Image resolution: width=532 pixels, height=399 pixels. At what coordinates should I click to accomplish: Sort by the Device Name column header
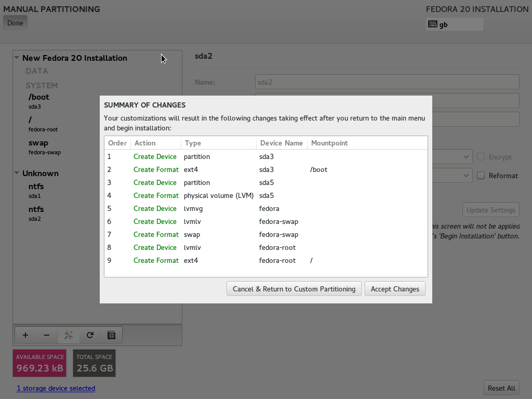(x=282, y=143)
